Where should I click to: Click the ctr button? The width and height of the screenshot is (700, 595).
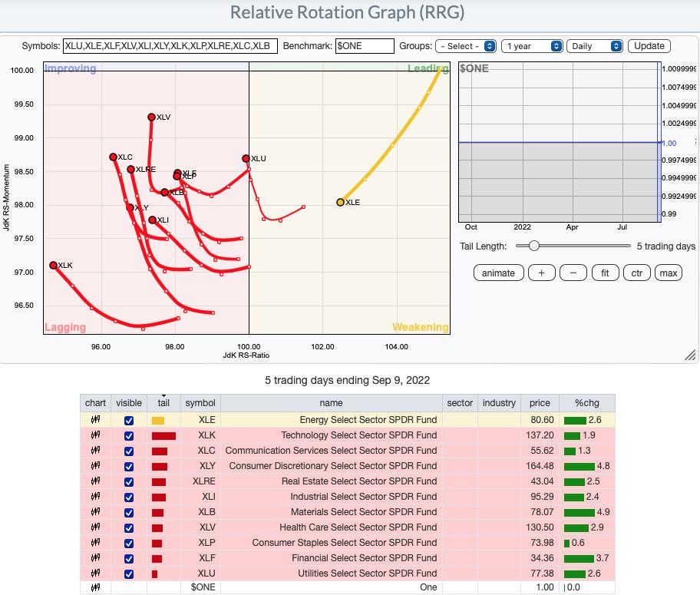click(x=636, y=273)
